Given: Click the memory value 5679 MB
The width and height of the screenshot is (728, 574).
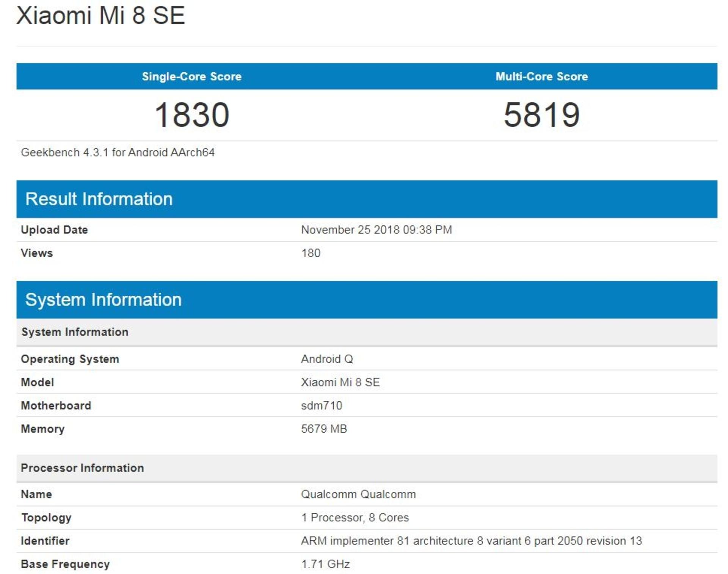Looking at the screenshot, I should coord(324,429).
